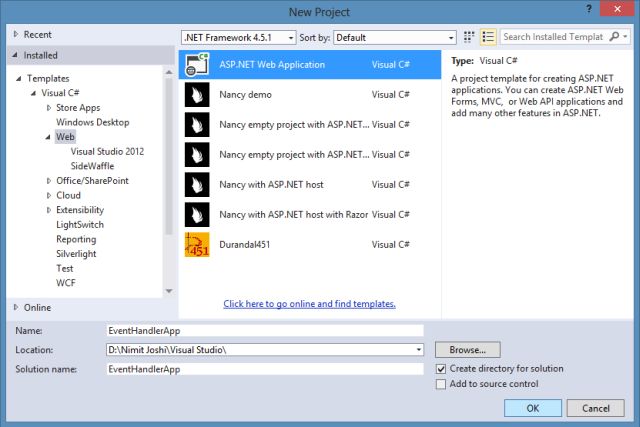The width and height of the screenshot is (640, 427).
Task: Select the Durandal451 template name
Action: tap(244, 245)
